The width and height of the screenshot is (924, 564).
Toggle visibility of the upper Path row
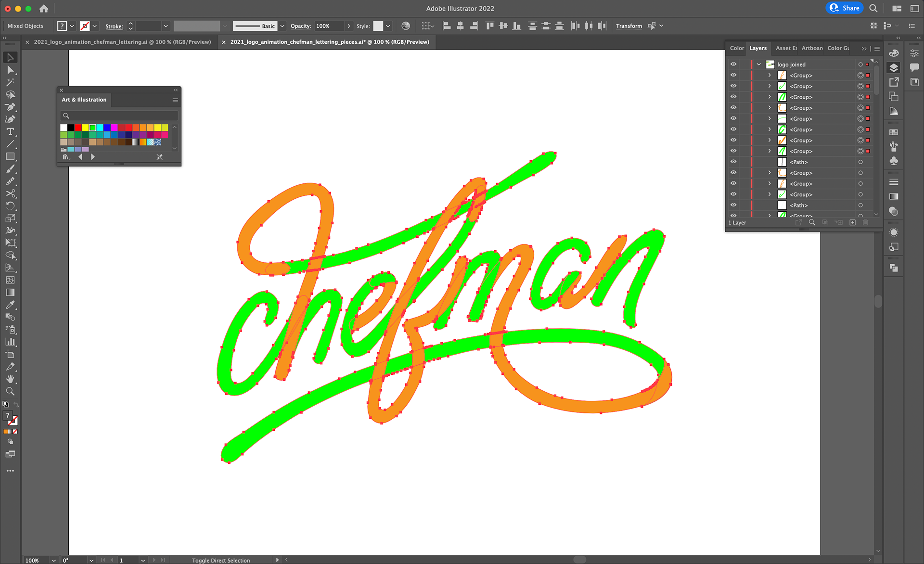click(x=733, y=162)
